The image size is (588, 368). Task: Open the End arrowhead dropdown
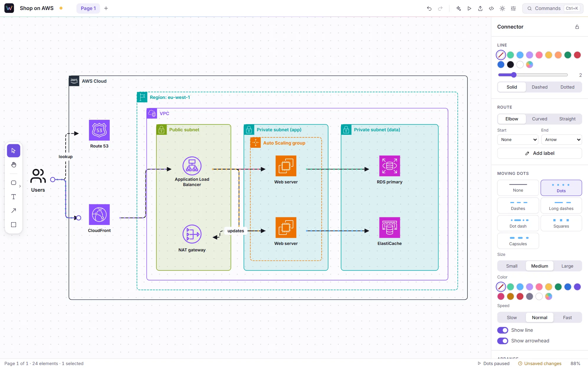point(562,140)
